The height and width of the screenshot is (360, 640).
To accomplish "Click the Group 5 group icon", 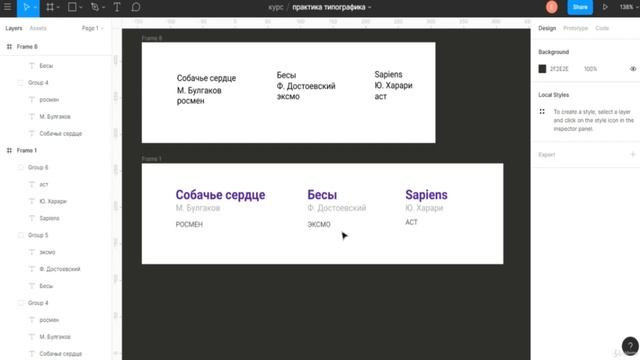I will [x=20, y=235].
